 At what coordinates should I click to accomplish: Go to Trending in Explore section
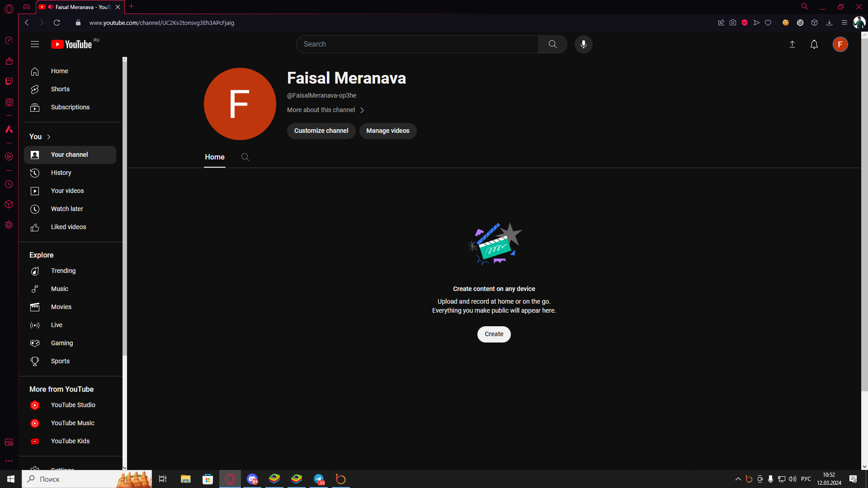pos(63,271)
